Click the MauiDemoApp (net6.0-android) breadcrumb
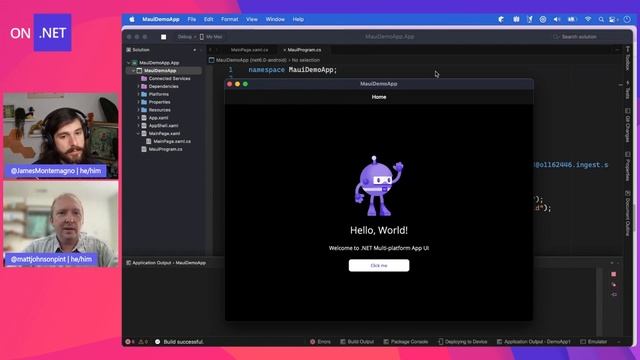Screen dimensions: 640x360 click(x=251, y=60)
